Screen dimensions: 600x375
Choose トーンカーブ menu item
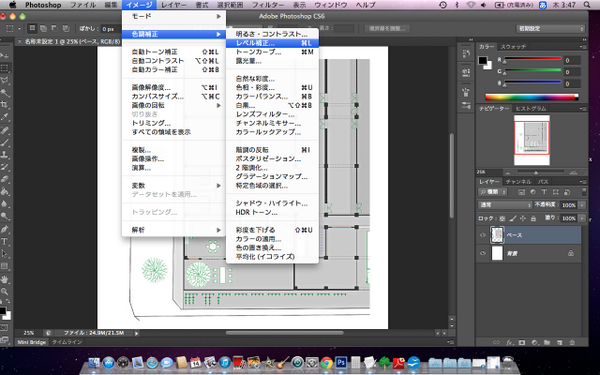tap(272, 52)
